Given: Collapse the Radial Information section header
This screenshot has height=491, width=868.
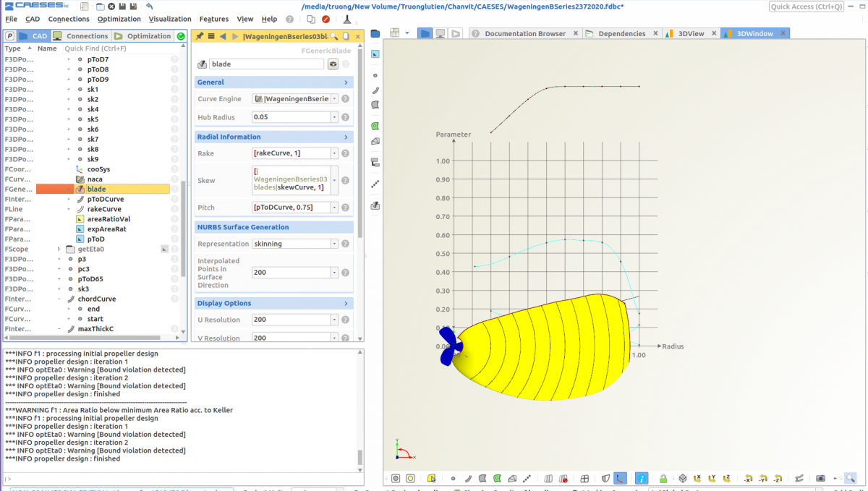Looking at the screenshot, I should pos(273,137).
